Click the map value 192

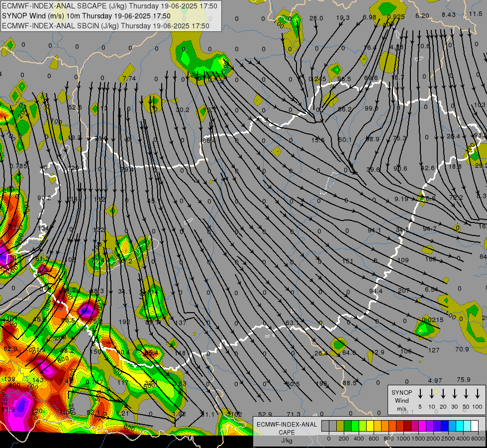click(x=124, y=322)
